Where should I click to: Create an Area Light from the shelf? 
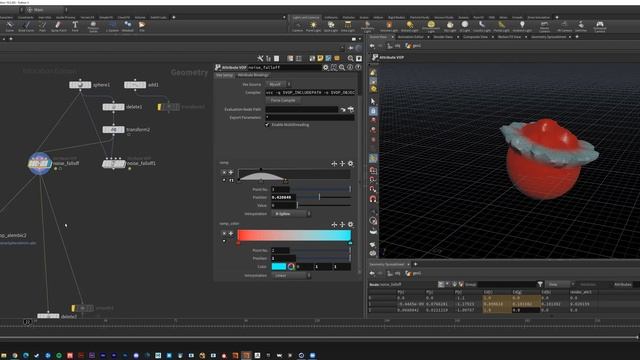coord(348,27)
